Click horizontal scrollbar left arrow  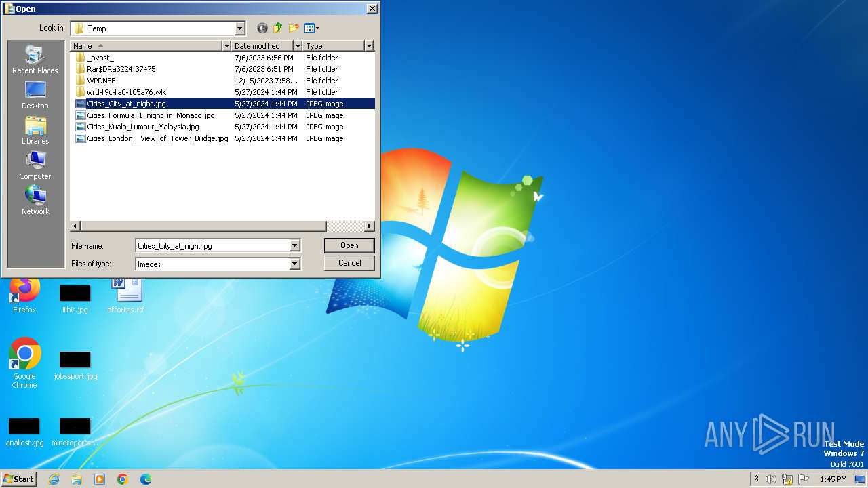click(76, 226)
